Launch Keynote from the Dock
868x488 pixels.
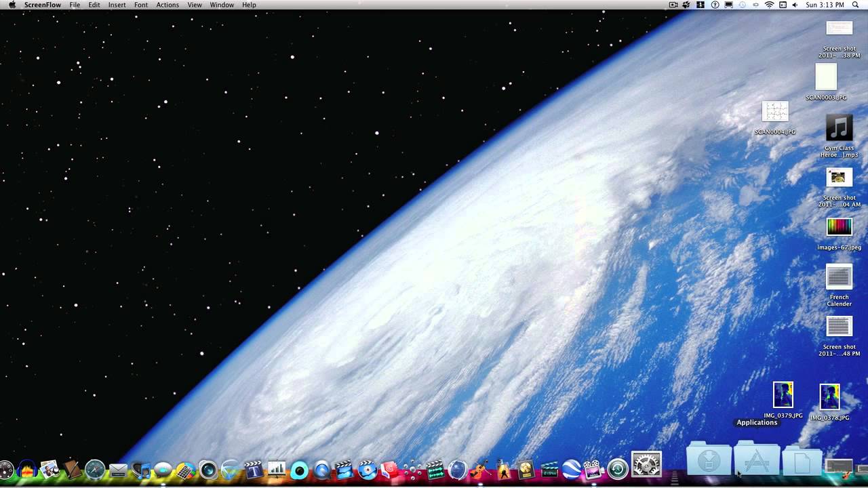pyautogui.click(x=276, y=469)
